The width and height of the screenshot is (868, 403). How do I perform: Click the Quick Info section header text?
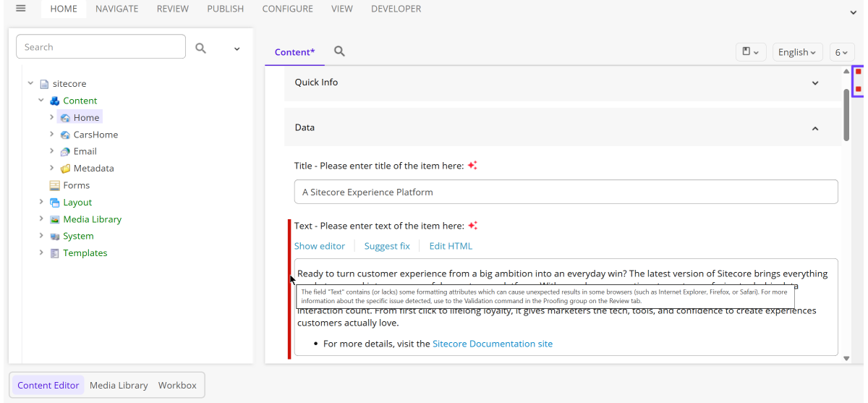316,82
